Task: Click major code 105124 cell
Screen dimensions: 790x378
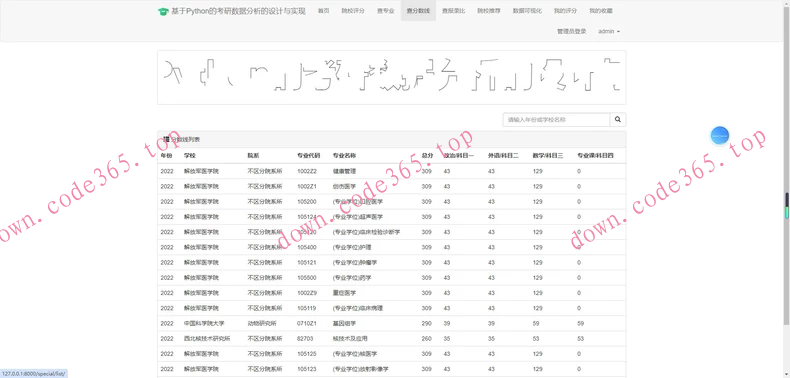Action: (x=307, y=217)
